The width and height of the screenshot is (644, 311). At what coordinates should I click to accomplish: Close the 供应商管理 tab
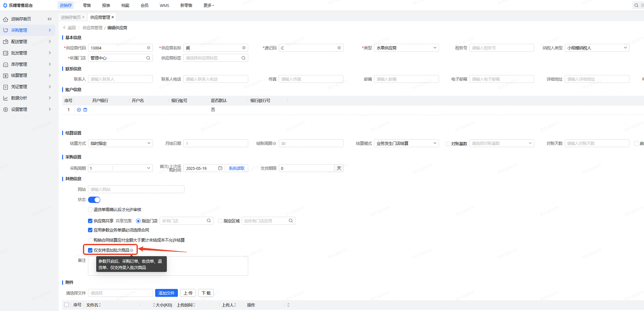pos(113,17)
